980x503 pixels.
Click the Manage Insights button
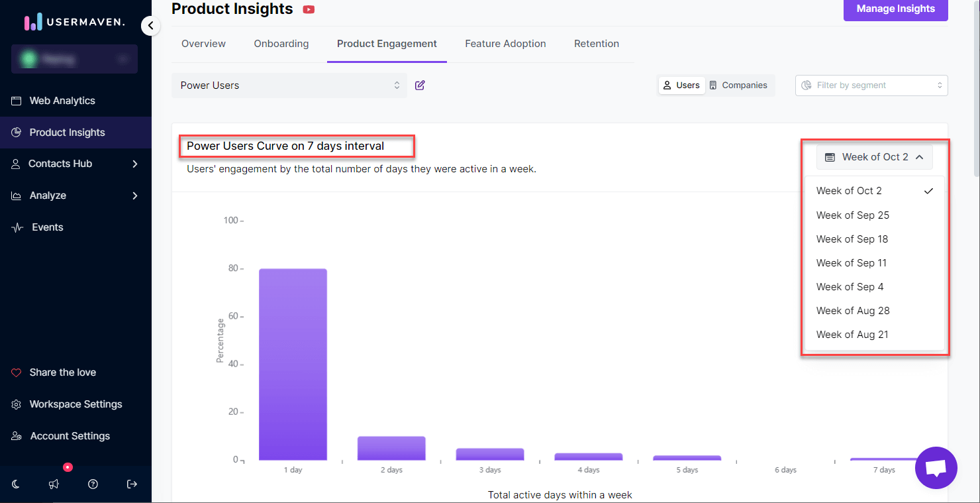[895, 9]
